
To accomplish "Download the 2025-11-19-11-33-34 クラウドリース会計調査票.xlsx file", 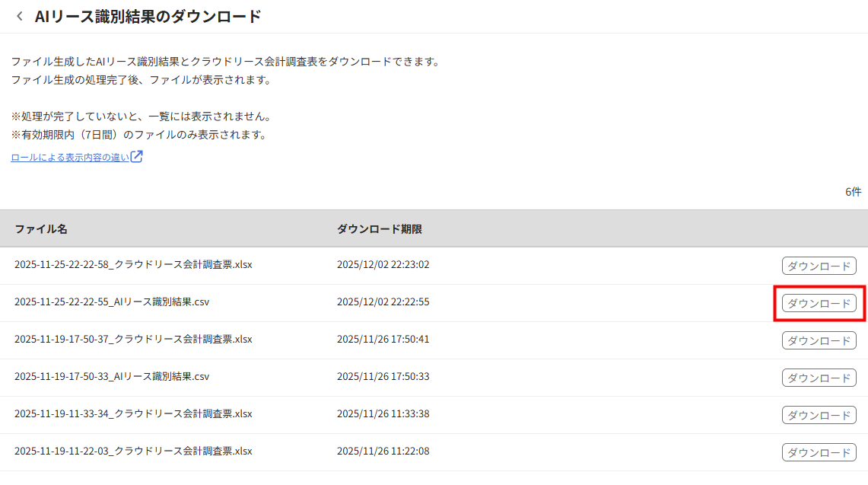I will 819,415.
